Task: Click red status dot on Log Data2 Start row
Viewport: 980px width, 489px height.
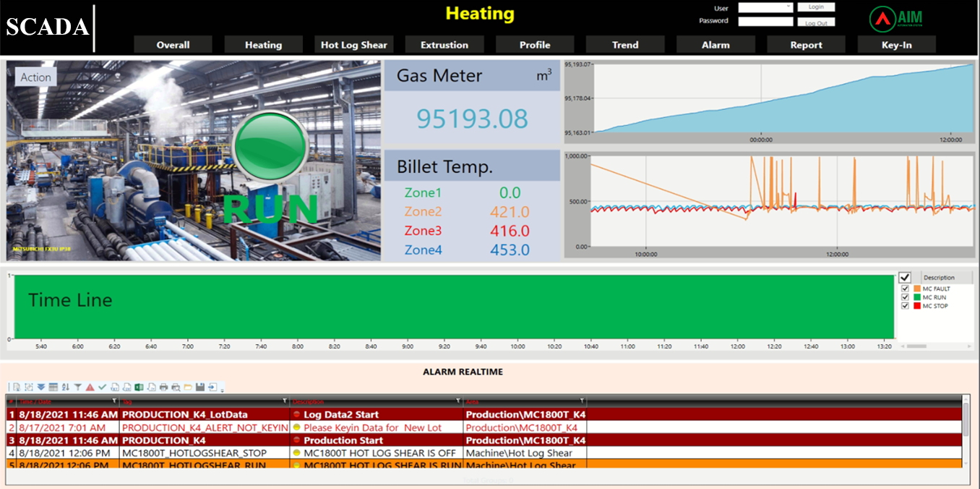Action: tap(296, 414)
